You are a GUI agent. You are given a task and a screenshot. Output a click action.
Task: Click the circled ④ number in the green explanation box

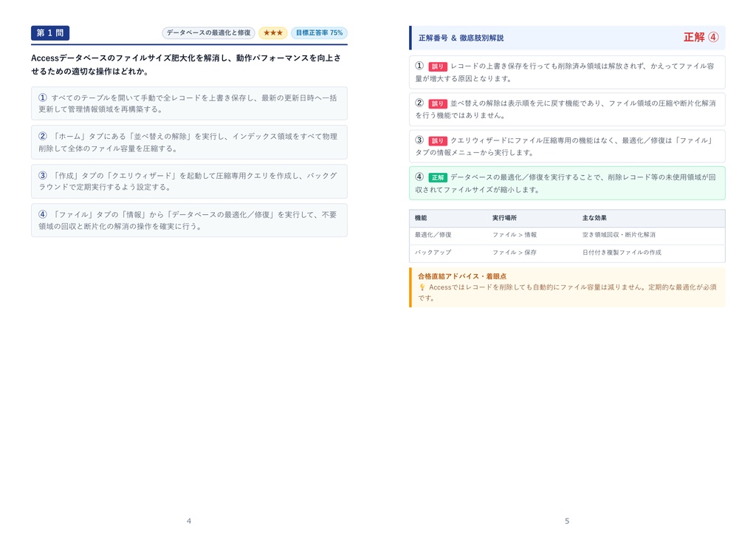click(419, 177)
